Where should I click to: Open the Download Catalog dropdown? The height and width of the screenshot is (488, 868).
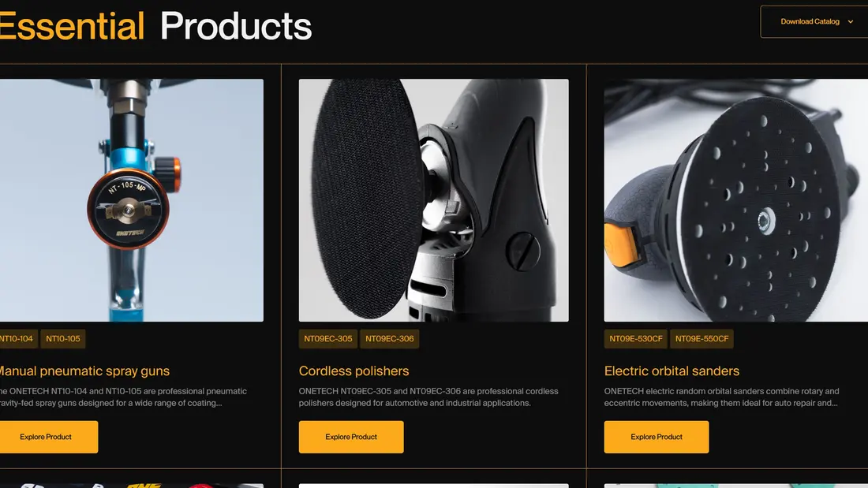click(814, 21)
